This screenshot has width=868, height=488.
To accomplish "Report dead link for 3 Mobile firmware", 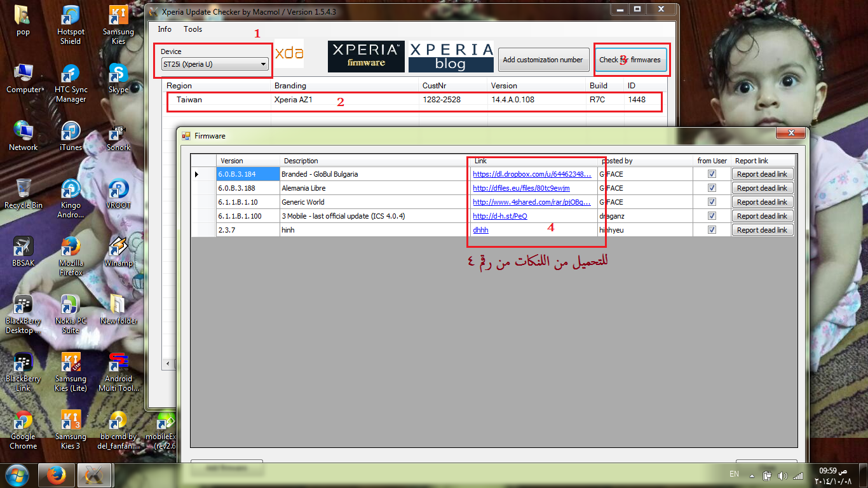I will (762, 216).
